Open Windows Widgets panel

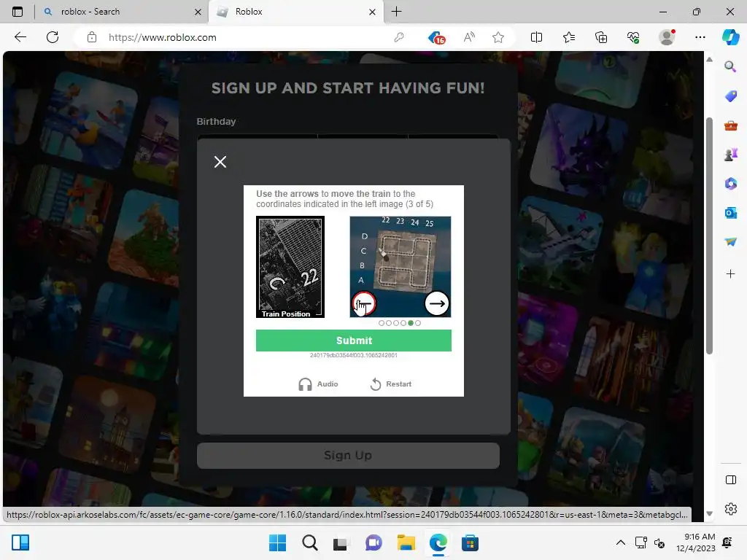(20, 542)
